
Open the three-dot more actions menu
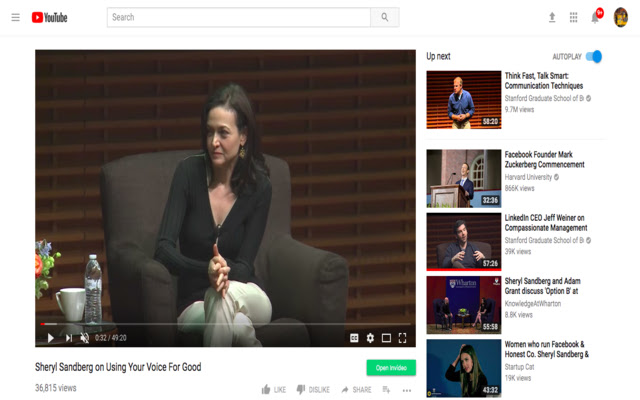[407, 391]
